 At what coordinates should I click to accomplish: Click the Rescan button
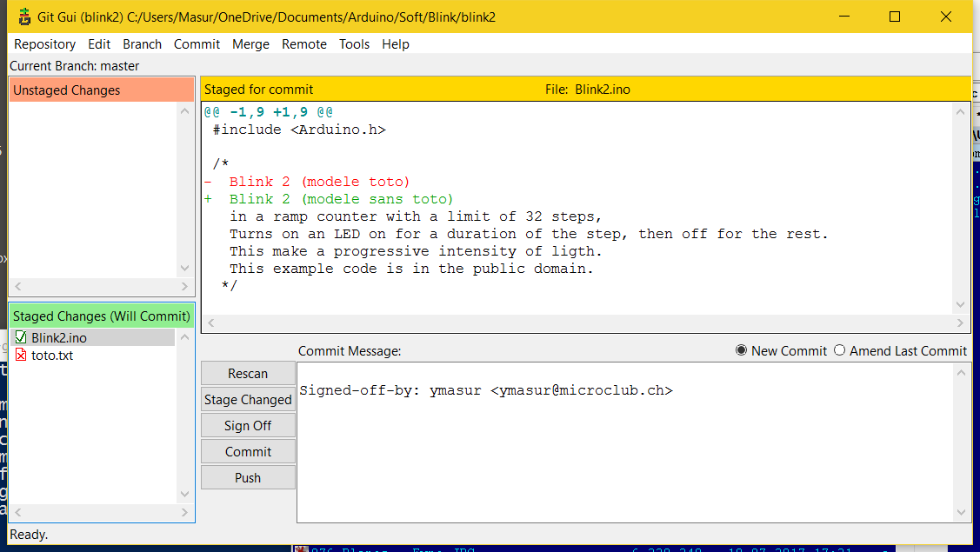pyautogui.click(x=248, y=373)
